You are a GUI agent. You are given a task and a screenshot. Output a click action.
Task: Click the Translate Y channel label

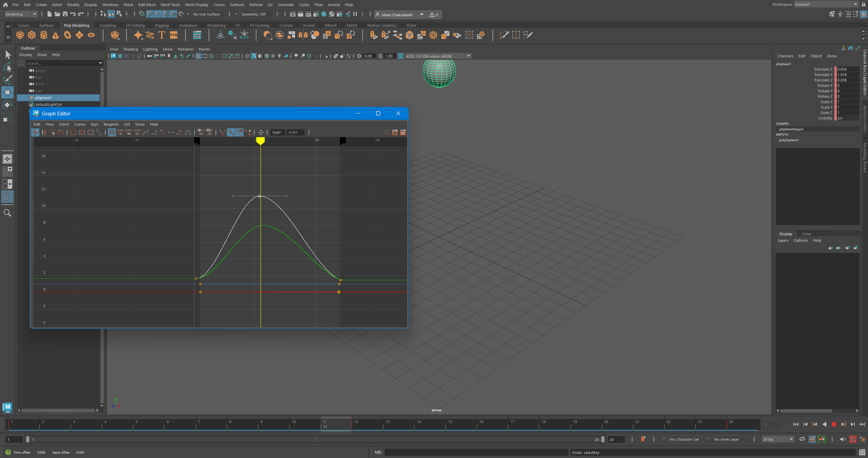(x=823, y=75)
